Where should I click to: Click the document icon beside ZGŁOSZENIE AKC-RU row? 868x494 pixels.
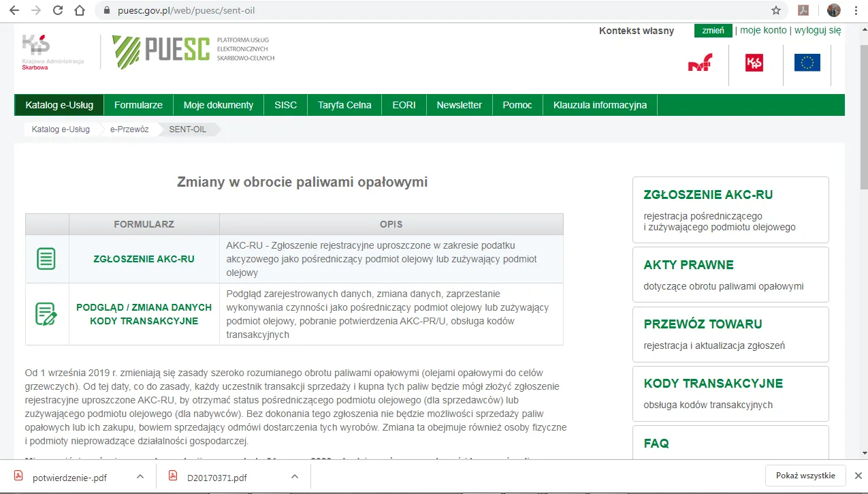(46, 259)
